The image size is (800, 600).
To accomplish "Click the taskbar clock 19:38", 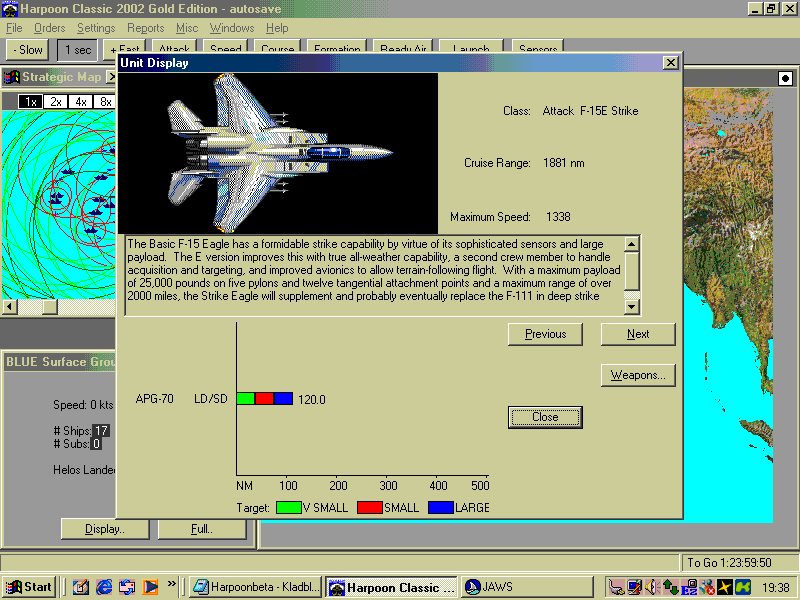I will 776,588.
